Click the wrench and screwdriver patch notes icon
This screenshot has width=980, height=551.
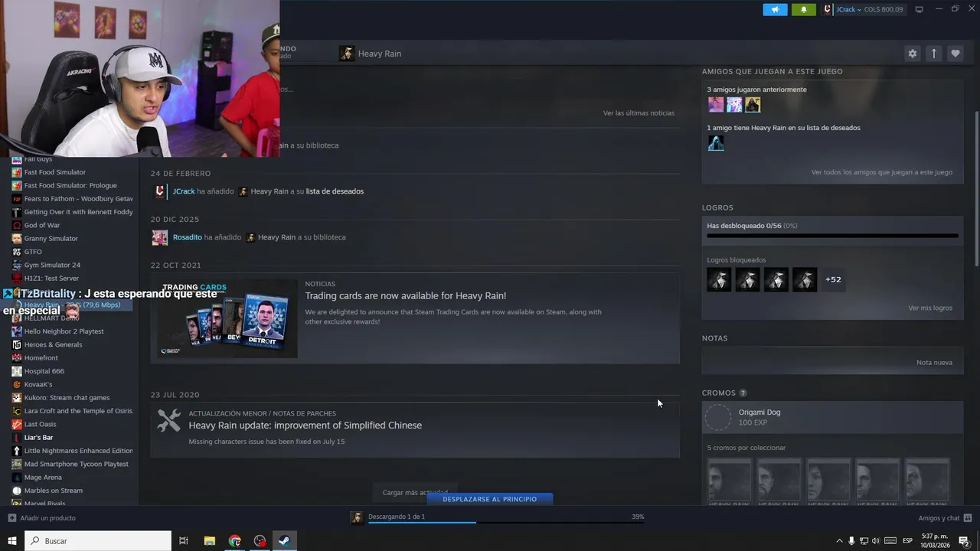click(x=168, y=421)
